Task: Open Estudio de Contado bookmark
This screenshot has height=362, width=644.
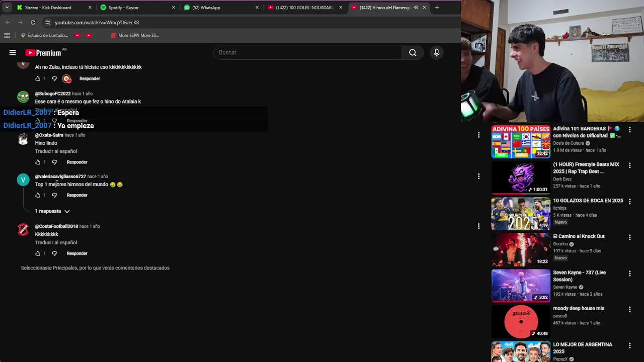Action: pyautogui.click(x=44, y=35)
